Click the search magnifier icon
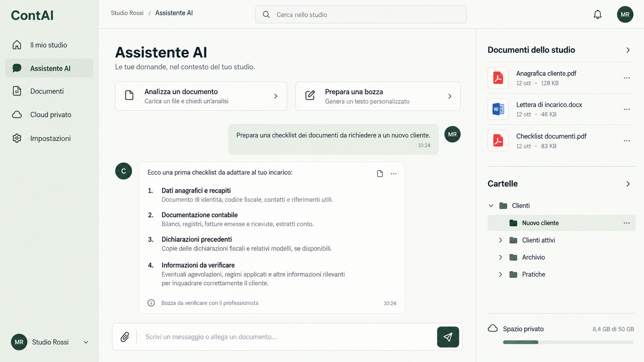Image resolution: width=644 pixels, height=362 pixels. point(266,15)
